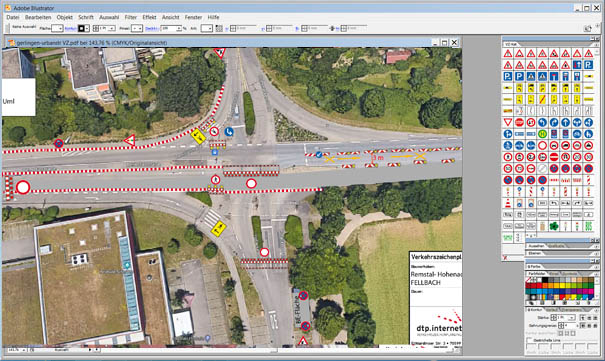
Task: Open the Datei menu
Action: (x=13, y=17)
